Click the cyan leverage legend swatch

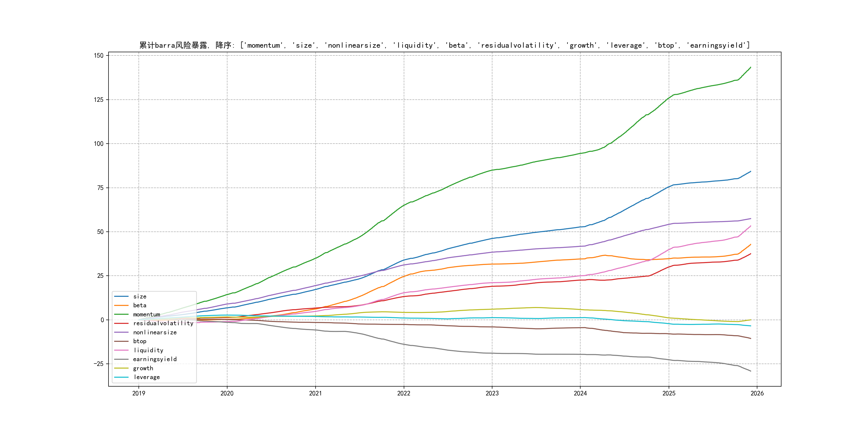[121, 377]
